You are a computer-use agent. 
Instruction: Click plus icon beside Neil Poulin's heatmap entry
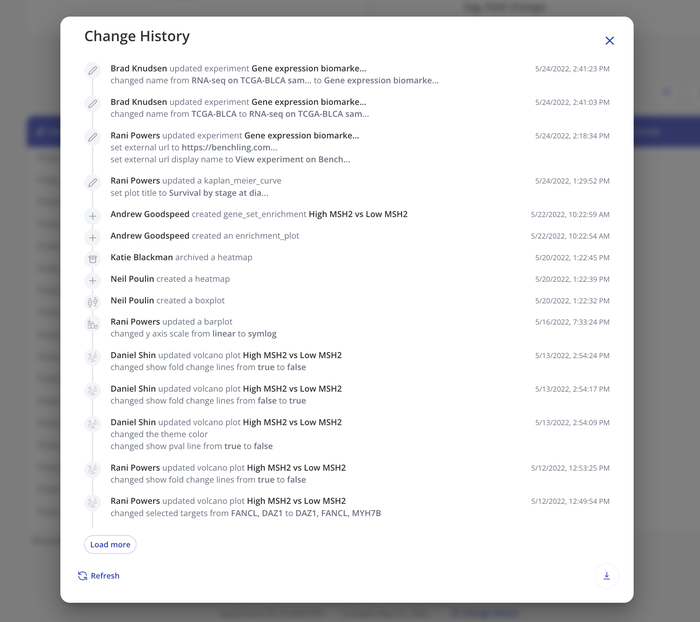point(92,280)
